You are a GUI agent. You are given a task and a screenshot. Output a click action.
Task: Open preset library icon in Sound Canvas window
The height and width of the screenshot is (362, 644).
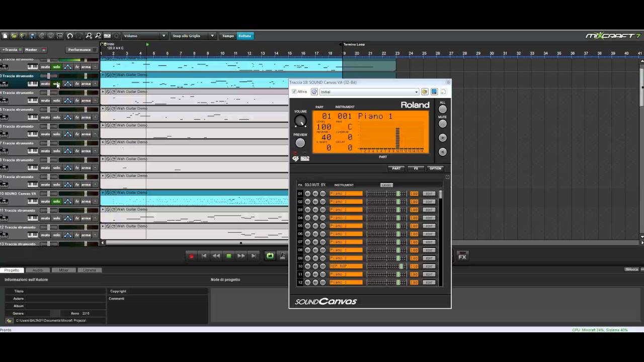(x=425, y=92)
